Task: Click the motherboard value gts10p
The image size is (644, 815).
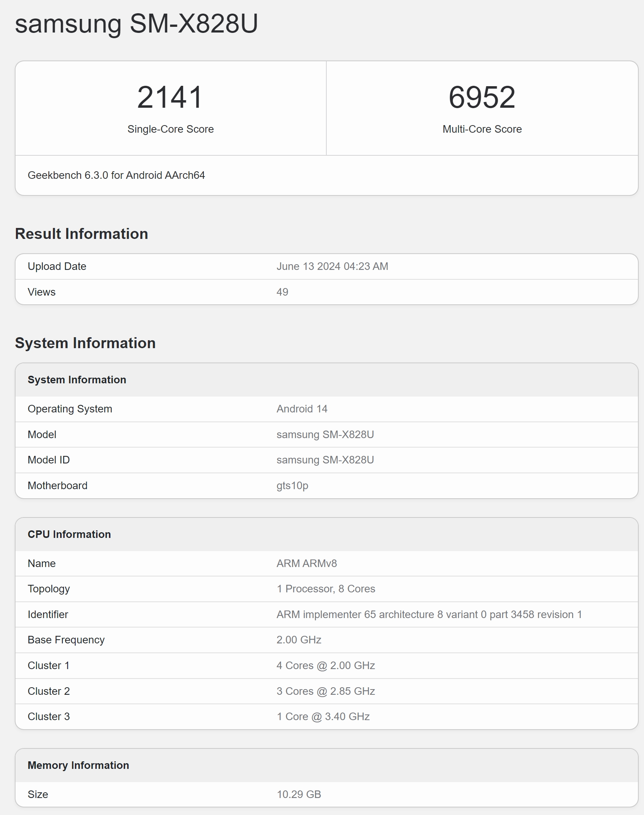Action: point(292,486)
